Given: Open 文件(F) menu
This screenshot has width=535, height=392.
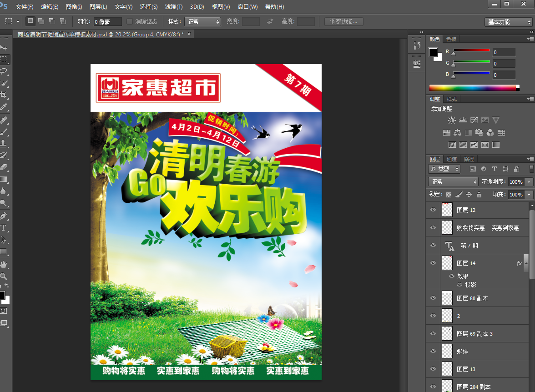Looking at the screenshot, I should [x=25, y=7].
